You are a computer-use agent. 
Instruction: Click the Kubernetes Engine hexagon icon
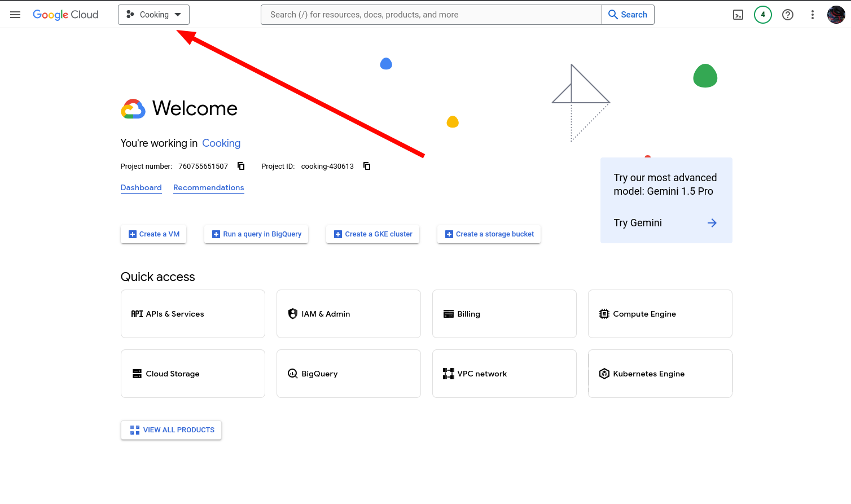(604, 374)
